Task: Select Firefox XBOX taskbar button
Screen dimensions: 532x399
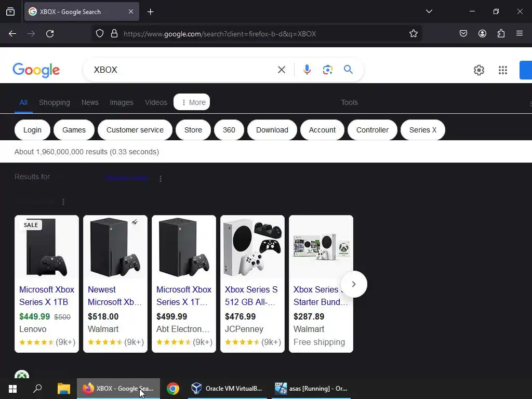Action: coord(118,389)
